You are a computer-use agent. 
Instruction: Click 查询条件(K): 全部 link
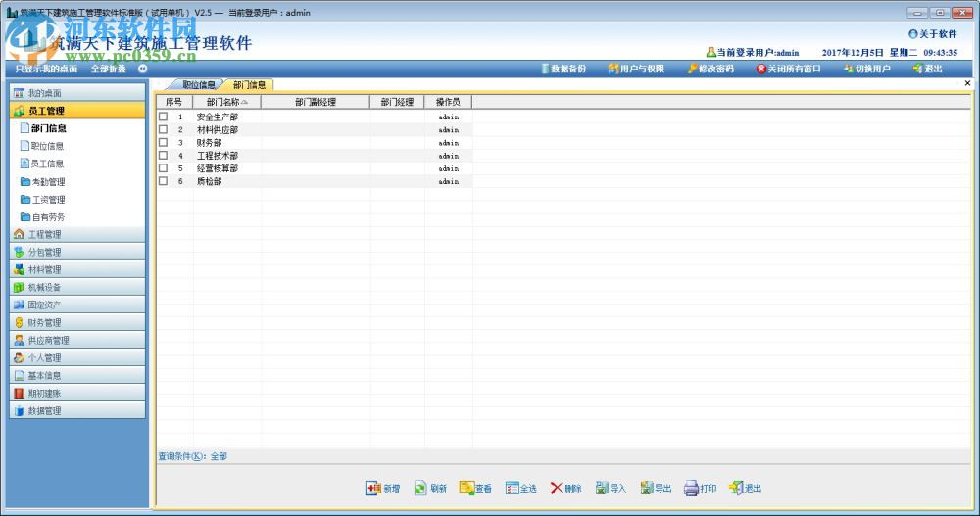point(192,456)
